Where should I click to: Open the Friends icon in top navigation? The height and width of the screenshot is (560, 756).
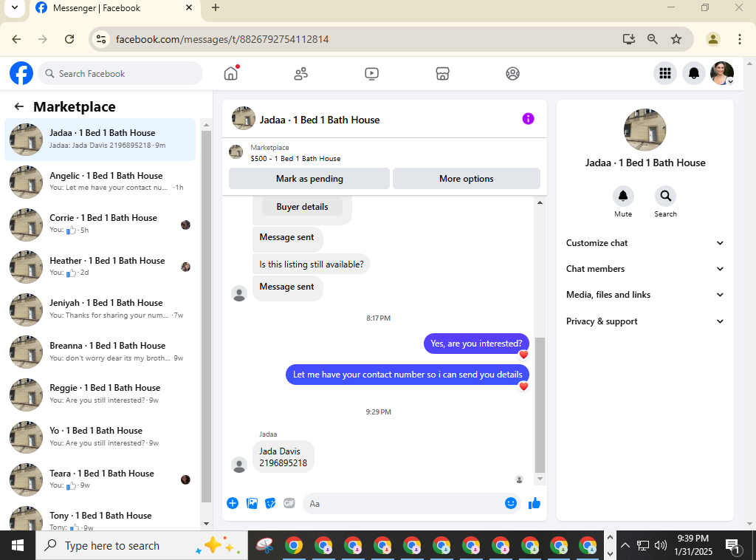301,73
